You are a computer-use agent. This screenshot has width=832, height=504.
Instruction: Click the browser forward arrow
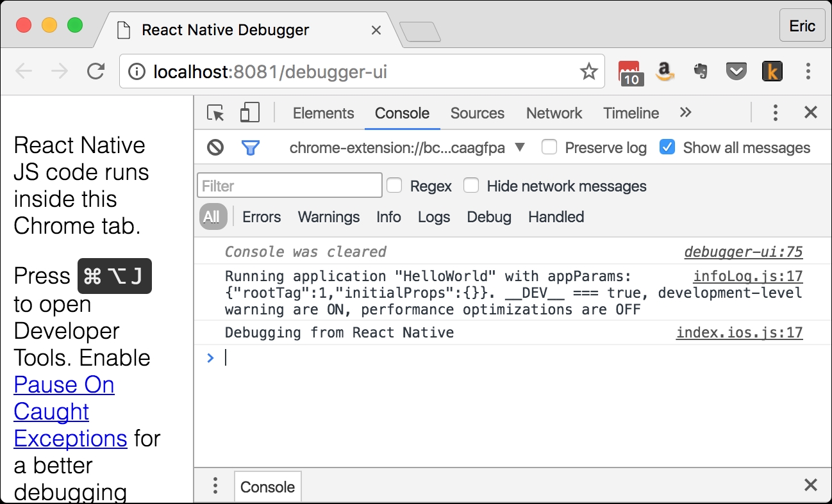[x=60, y=71]
